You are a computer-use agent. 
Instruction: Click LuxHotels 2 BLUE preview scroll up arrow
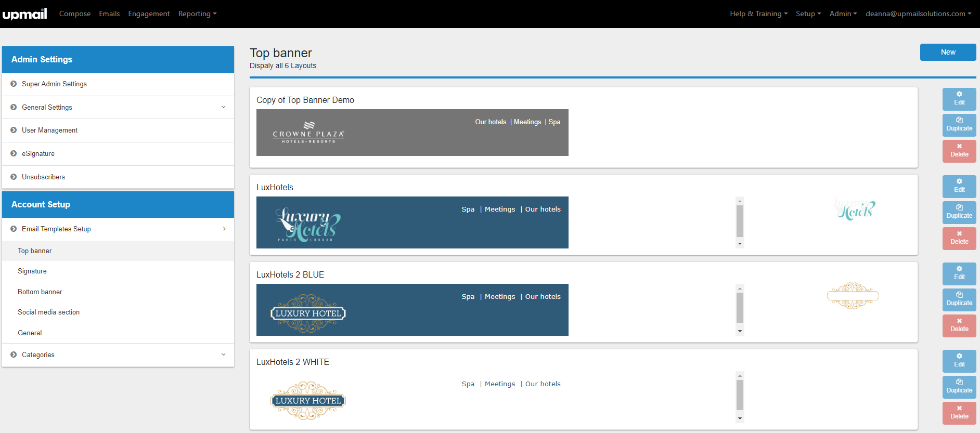(740, 288)
